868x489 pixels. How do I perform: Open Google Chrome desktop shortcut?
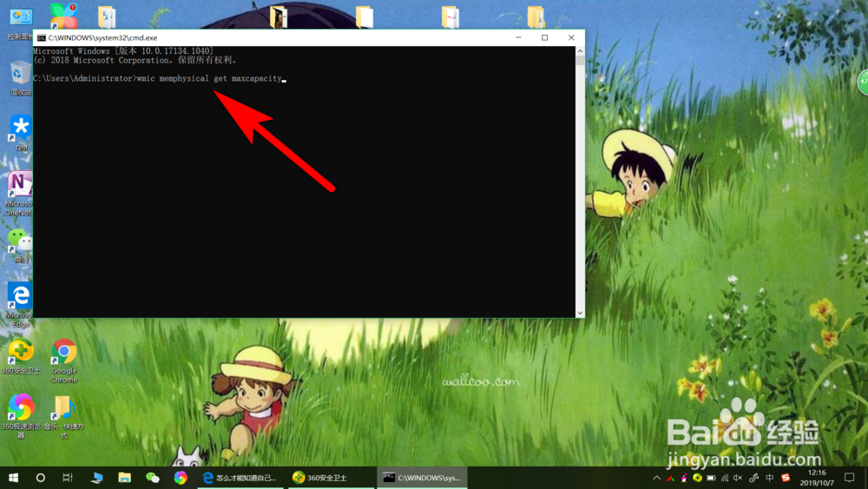63,361
